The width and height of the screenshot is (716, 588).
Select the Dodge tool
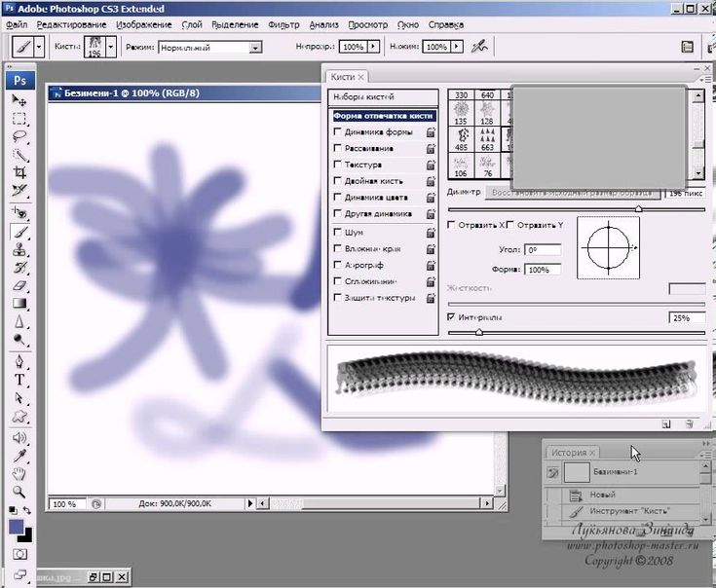coord(19,340)
